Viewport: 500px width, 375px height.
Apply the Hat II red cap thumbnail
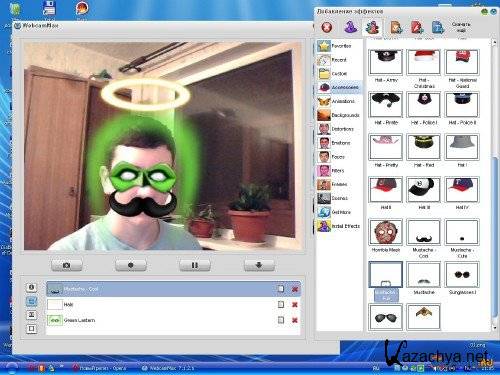click(x=385, y=189)
